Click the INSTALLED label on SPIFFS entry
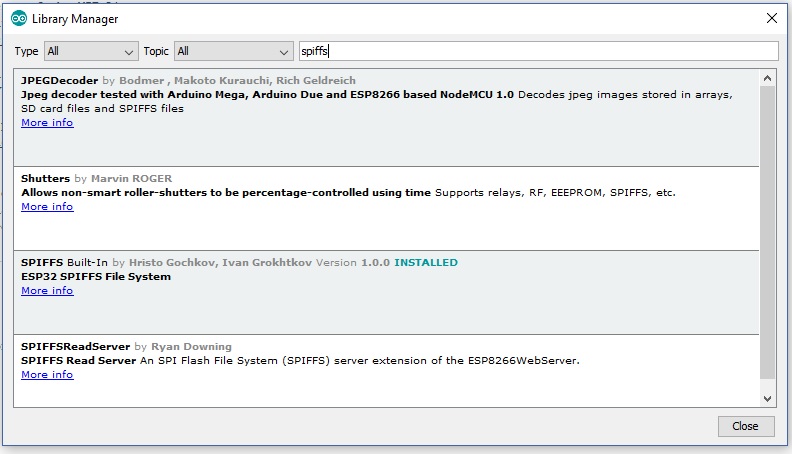Image resolution: width=792 pixels, height=454 pixels. [x=426, y=263]
